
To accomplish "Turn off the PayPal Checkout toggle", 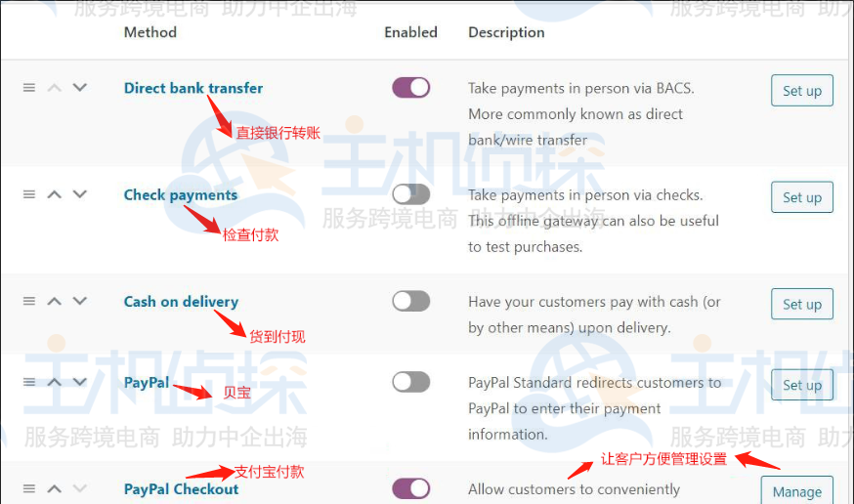I will tap(411, 488).
